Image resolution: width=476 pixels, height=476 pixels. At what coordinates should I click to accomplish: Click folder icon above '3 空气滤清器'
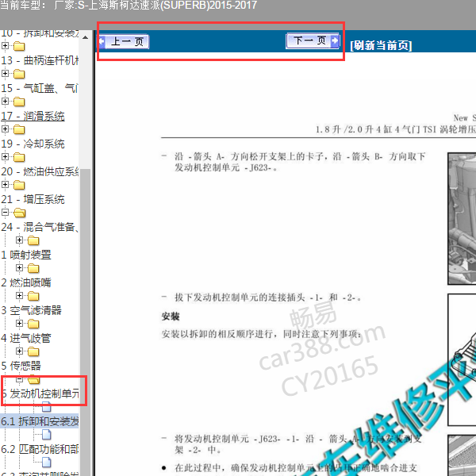(x=33, y=296)
